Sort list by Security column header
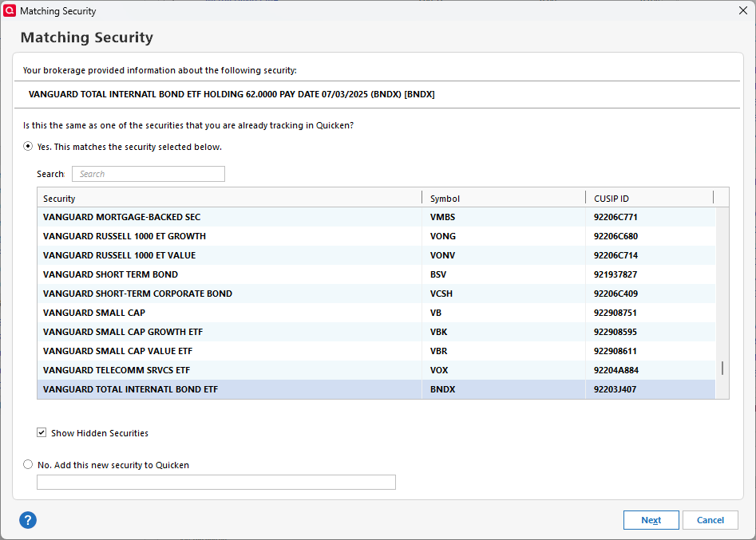 click(x=230, y=198)
